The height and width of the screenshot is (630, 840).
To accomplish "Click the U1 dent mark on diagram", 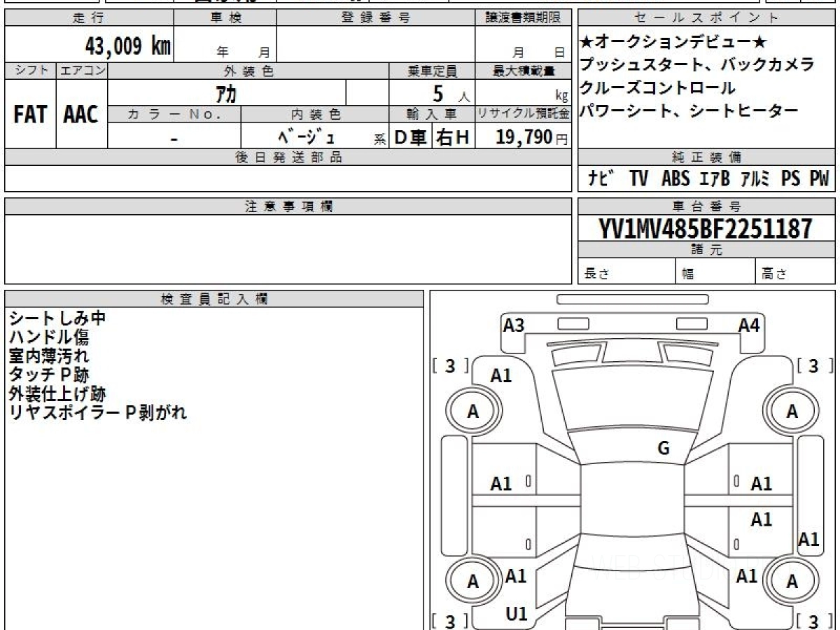I will (517, 614).
